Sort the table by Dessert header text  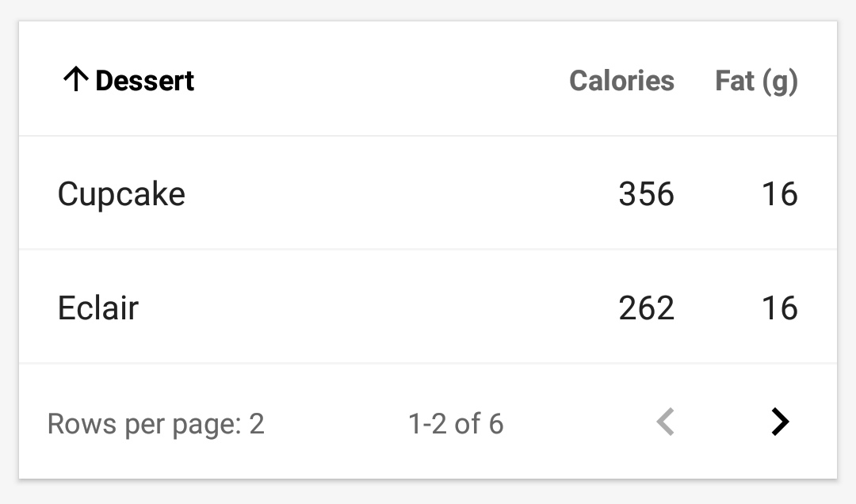[x=145, y=81]
